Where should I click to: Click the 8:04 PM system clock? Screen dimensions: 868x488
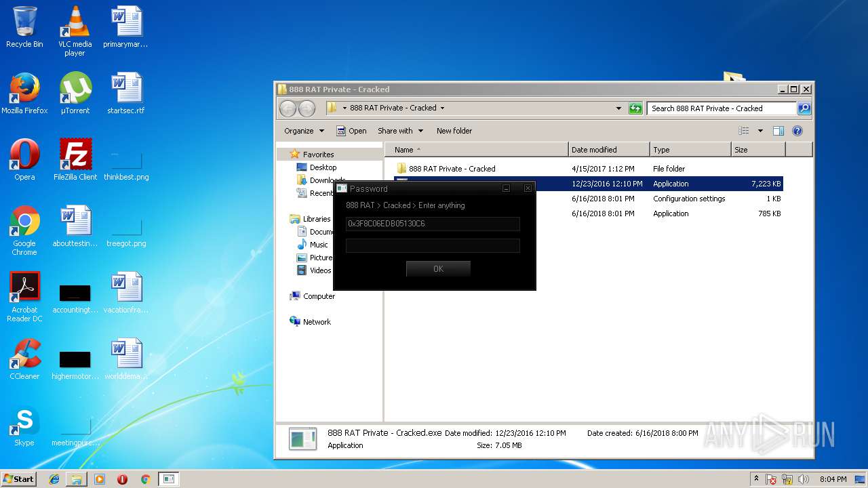833,479
